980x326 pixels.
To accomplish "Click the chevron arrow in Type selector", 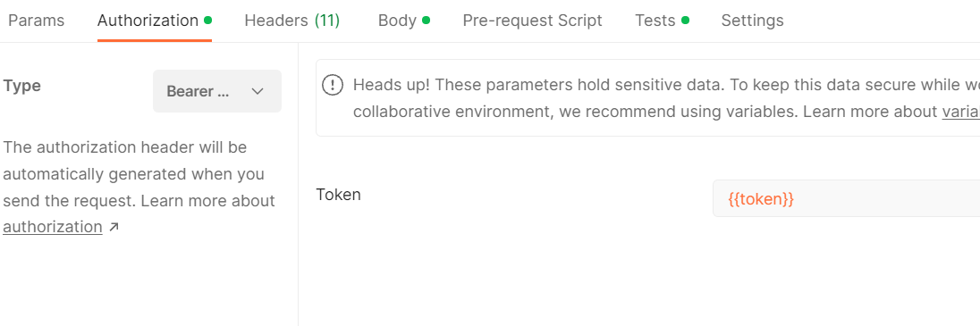I will (258, 91).
